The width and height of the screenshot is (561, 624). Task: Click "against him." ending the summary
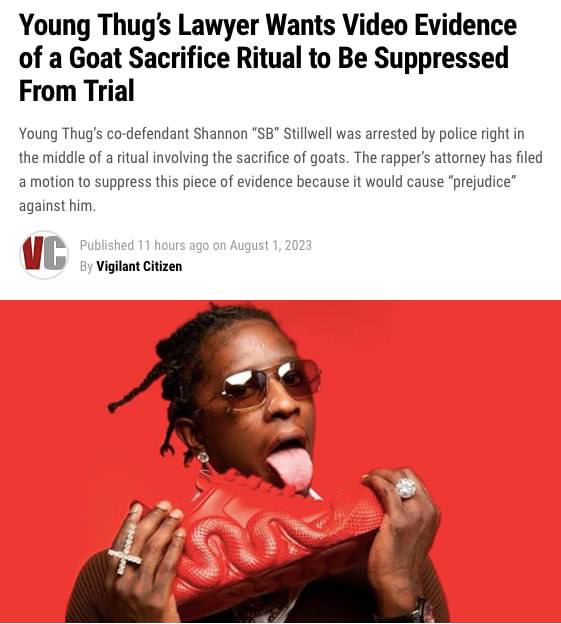pyautogui.click(x=58, y=206)
